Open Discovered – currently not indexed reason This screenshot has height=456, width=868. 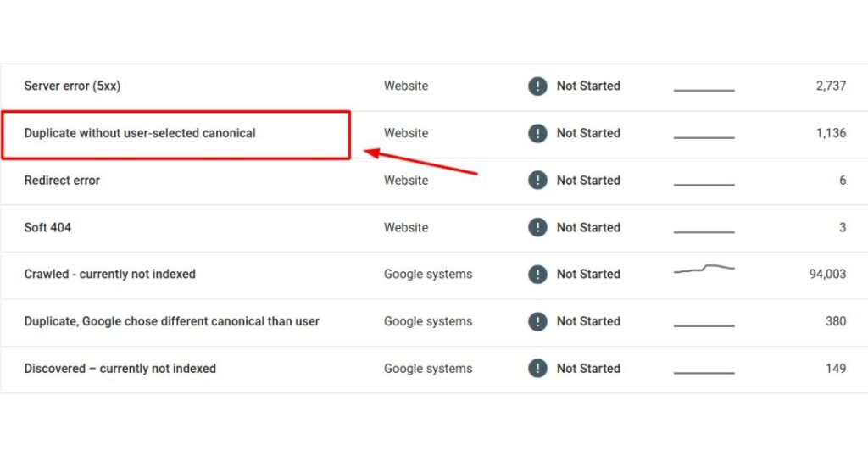[120, 368]
